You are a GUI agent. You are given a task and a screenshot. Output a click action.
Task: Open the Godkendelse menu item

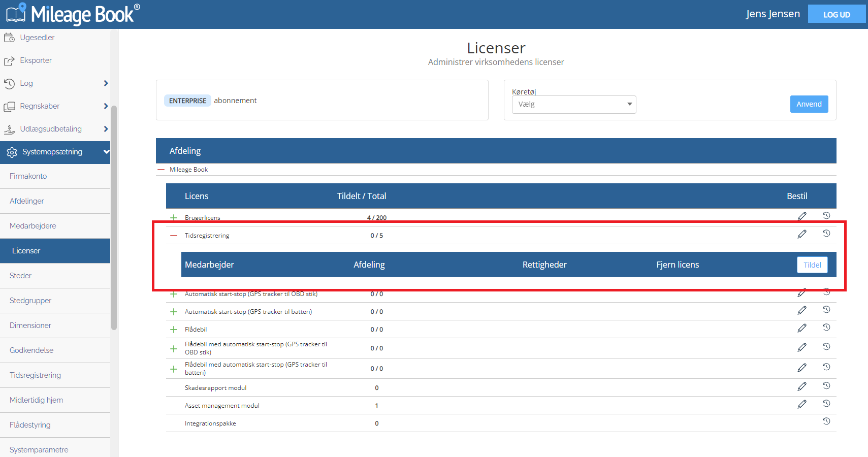pos(55,350)
